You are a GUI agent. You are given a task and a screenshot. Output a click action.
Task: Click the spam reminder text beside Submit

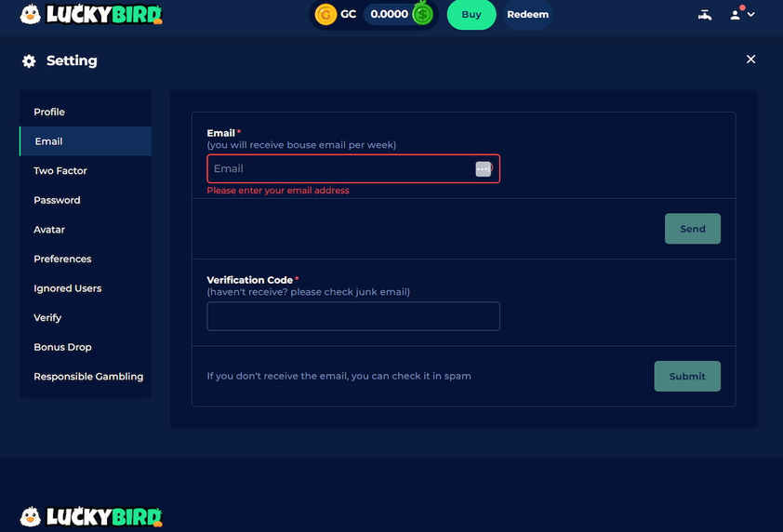(339, 376)
